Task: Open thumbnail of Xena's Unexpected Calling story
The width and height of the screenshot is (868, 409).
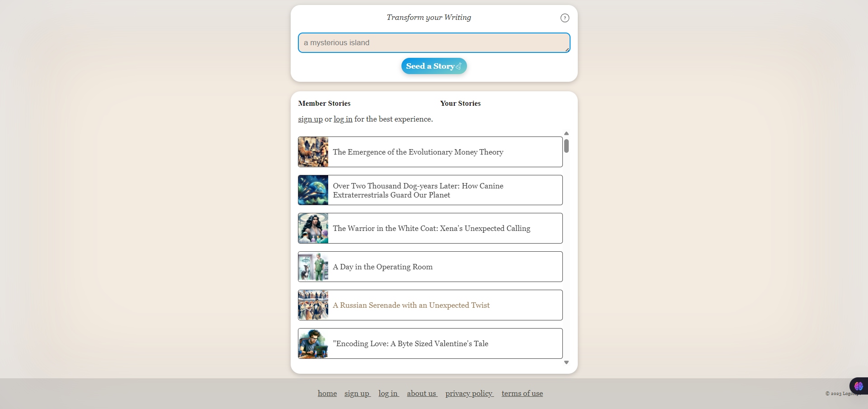Action: pyautogui.click(x=313, y=228)
